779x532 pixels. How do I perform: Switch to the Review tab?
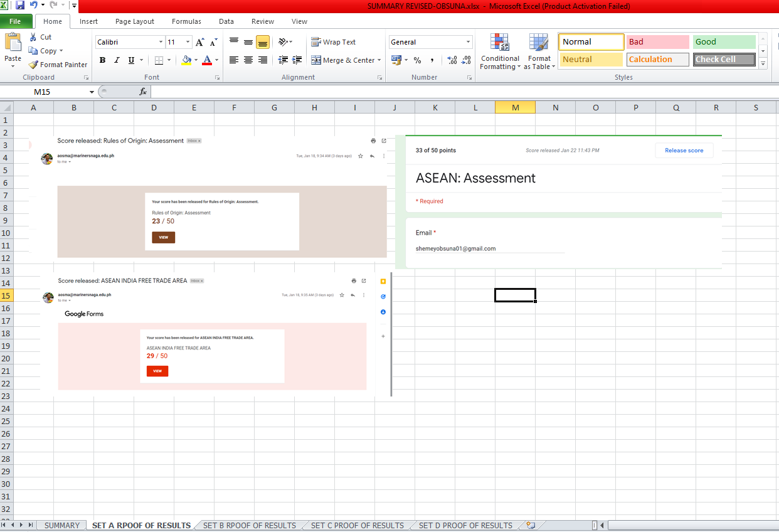[x=263, y=21]
